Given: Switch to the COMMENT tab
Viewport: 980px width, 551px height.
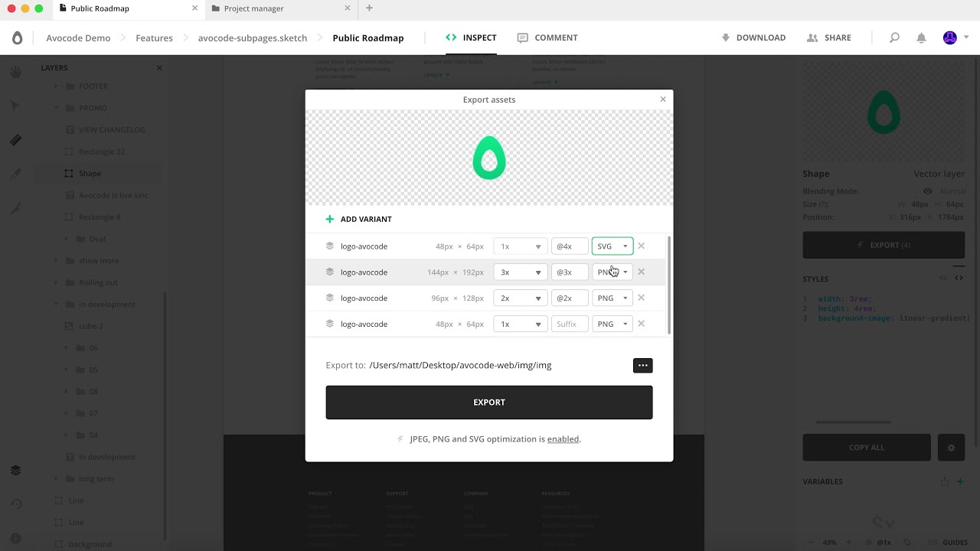Looking at the screenshot, I should coord(547,37).
